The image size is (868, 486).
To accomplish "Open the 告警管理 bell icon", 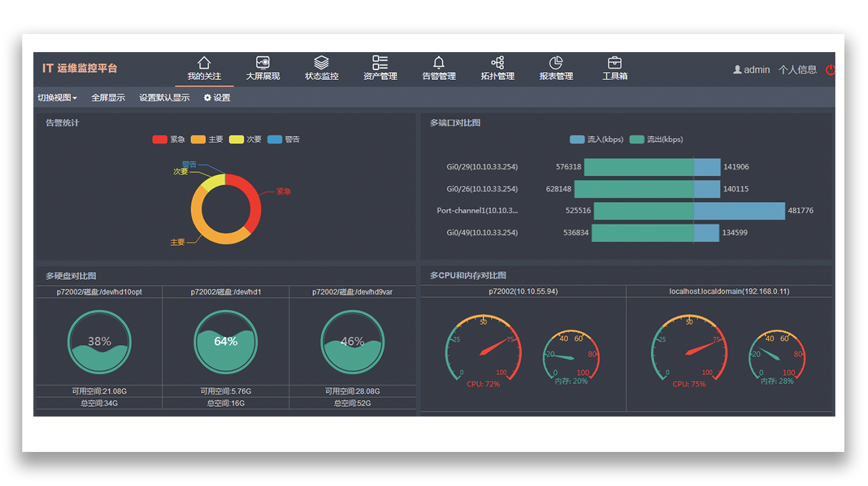I will [x=439, y=62].
